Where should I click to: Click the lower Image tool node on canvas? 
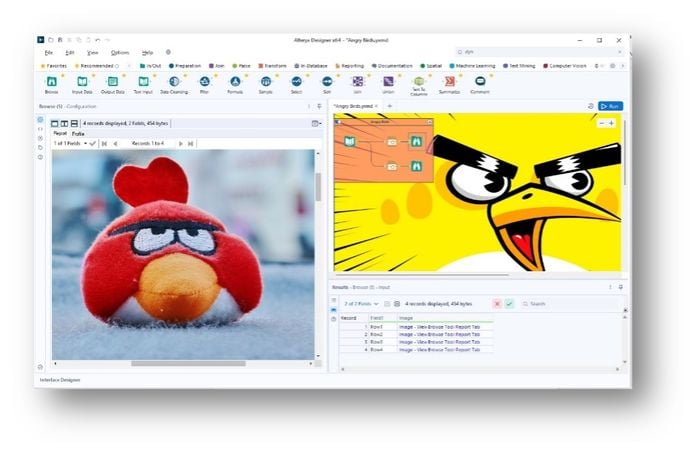pyautogui.click(x=392, y=166)
